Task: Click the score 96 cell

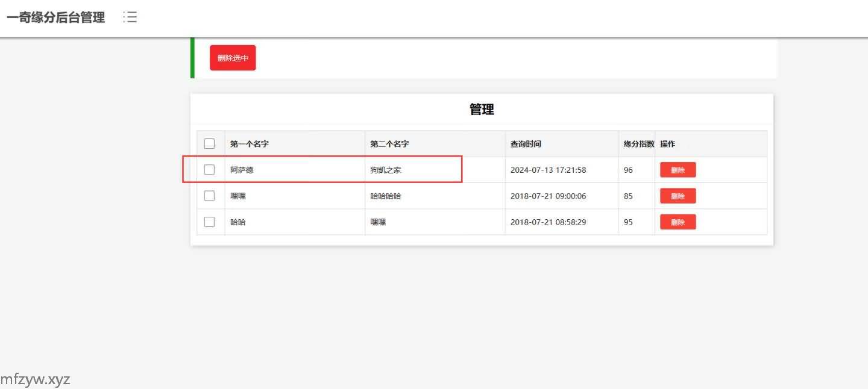Action: tap(628, 170)
